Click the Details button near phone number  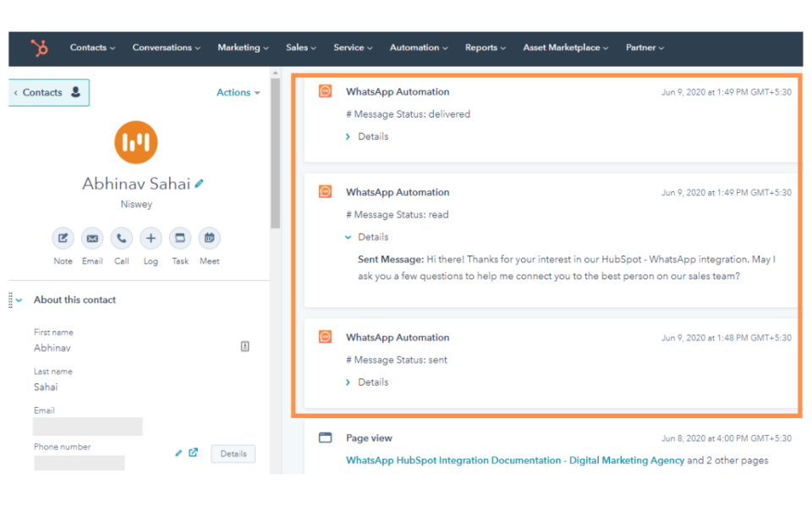[233, 454]
